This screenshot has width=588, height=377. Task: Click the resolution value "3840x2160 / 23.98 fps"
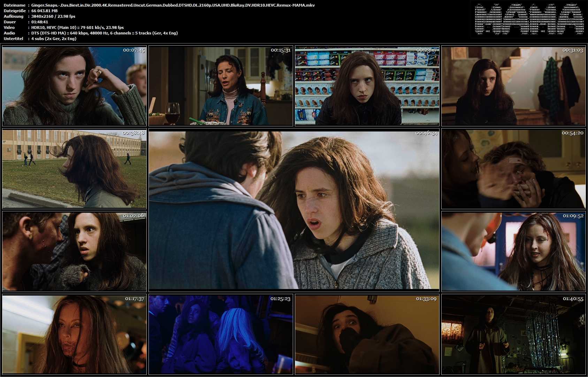click(53, 16)
